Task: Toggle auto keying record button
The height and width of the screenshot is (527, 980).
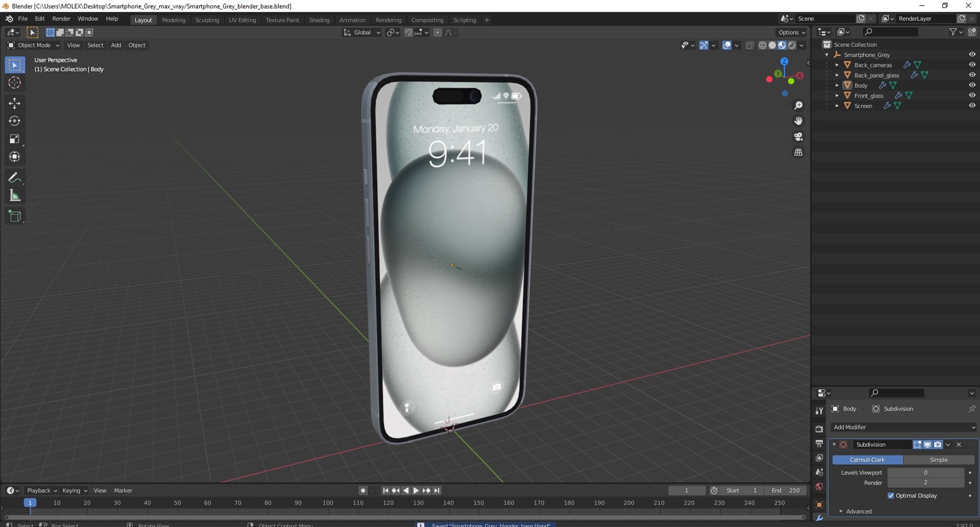Action: point(363,491)
